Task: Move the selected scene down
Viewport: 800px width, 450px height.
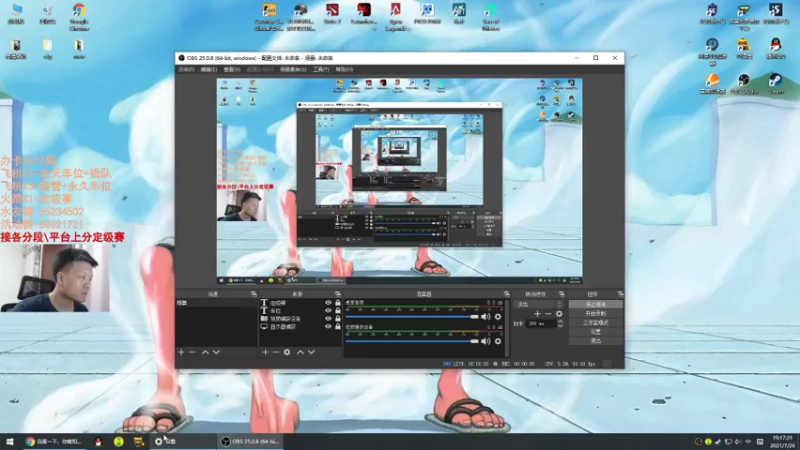Action: pos(216,352)
